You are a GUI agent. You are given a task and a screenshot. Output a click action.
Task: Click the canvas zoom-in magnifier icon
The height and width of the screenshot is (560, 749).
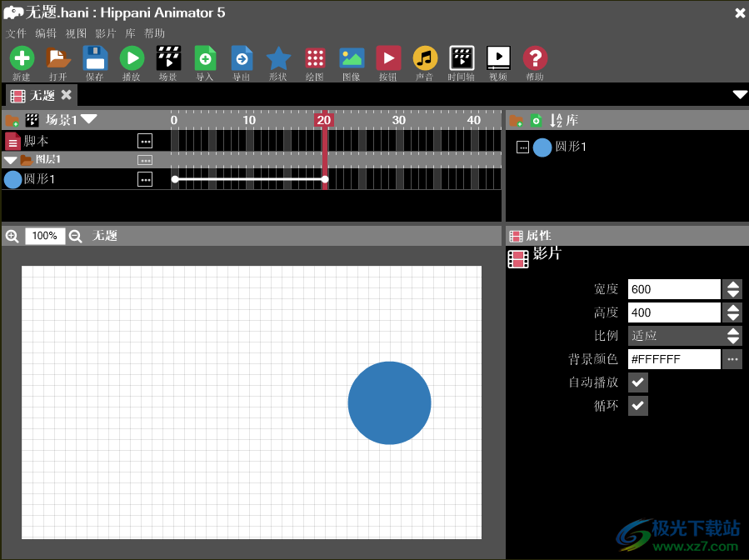[12, 236]
